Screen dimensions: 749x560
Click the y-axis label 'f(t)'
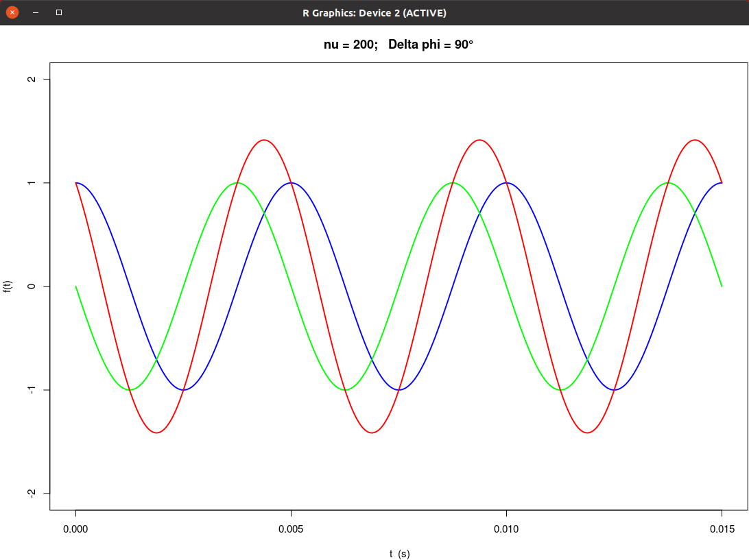tap(7, 287)
